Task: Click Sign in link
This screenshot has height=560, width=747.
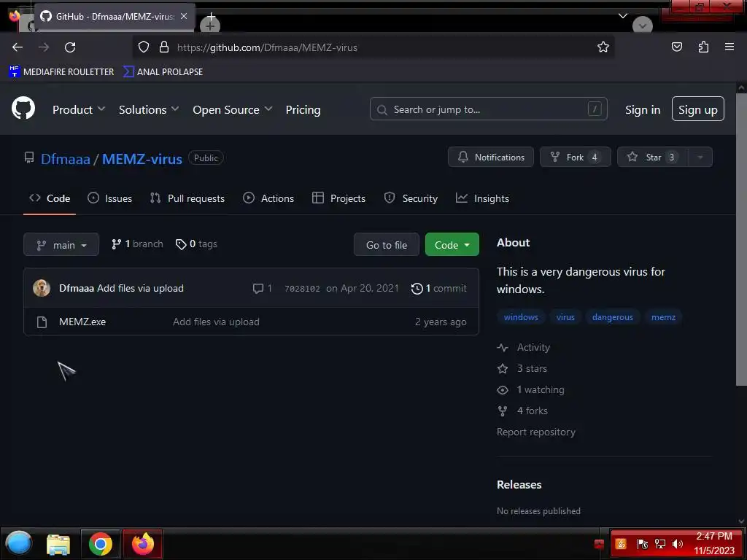Action: pos(643,109)
